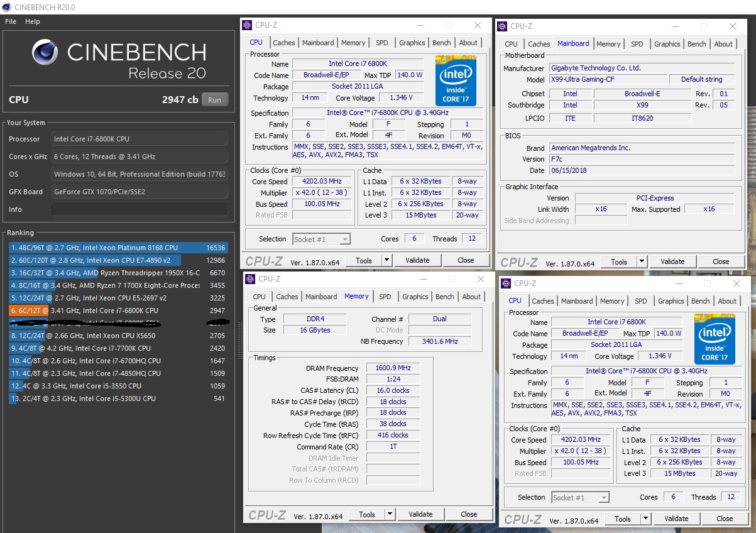
Task: Click Tools button in top-left CPU-Z window
Action: point(364,260)
